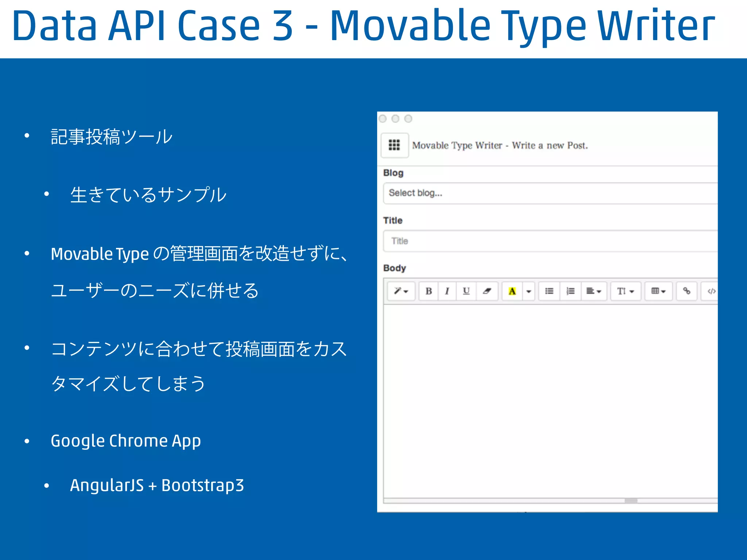Screen dimensions: 747x560
Task: Open the Select blog combo box
Action: pyautogui.click(x=550, y=193)
